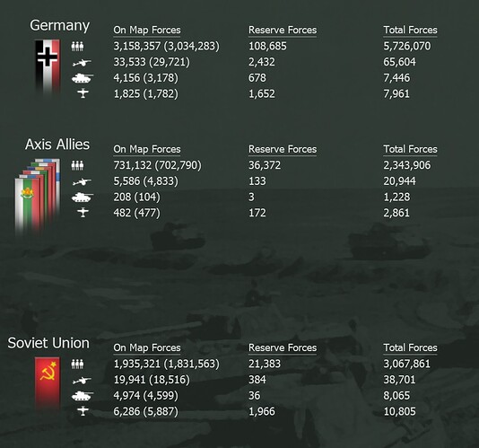The height and width of the screenshot is (448, 479).
Task: Click the Soviet Union artillery icon
Action: click(x=82, y=381)
